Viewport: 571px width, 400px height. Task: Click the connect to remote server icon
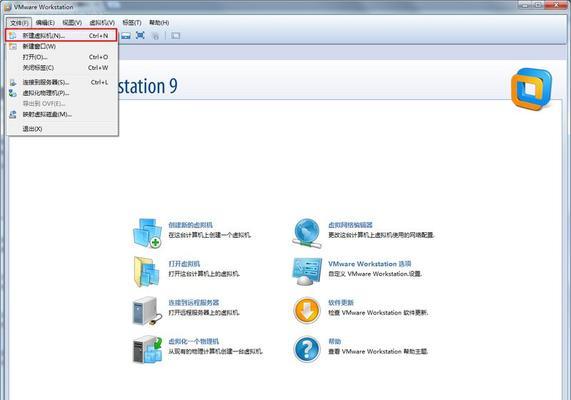tap(147, 311)
